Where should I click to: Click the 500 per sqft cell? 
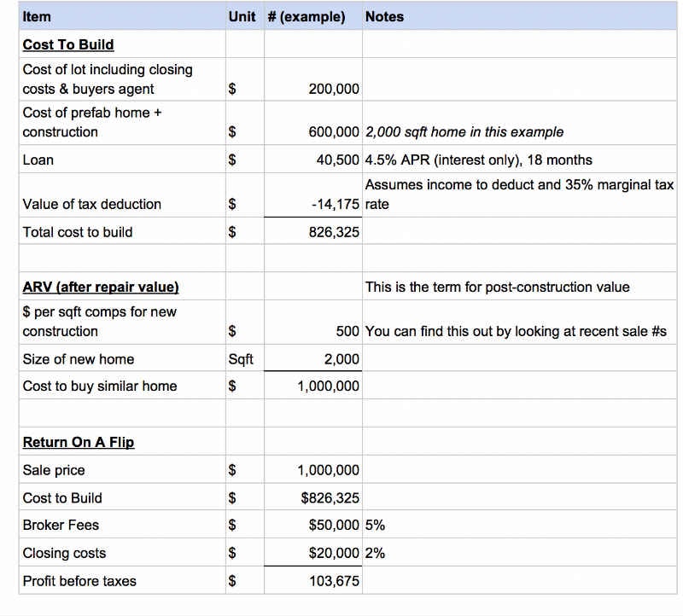(313, 323)
